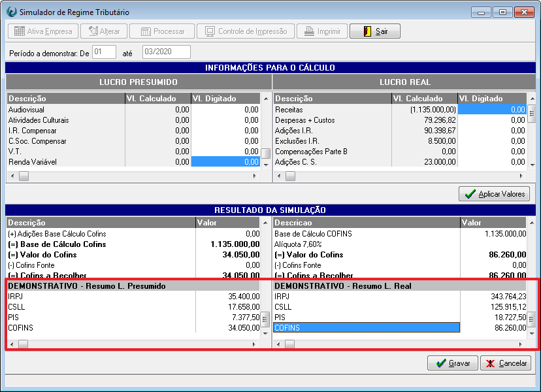Click left arrow of Lucro Presumido input horizontal scrollbar

tap(12, 176)
